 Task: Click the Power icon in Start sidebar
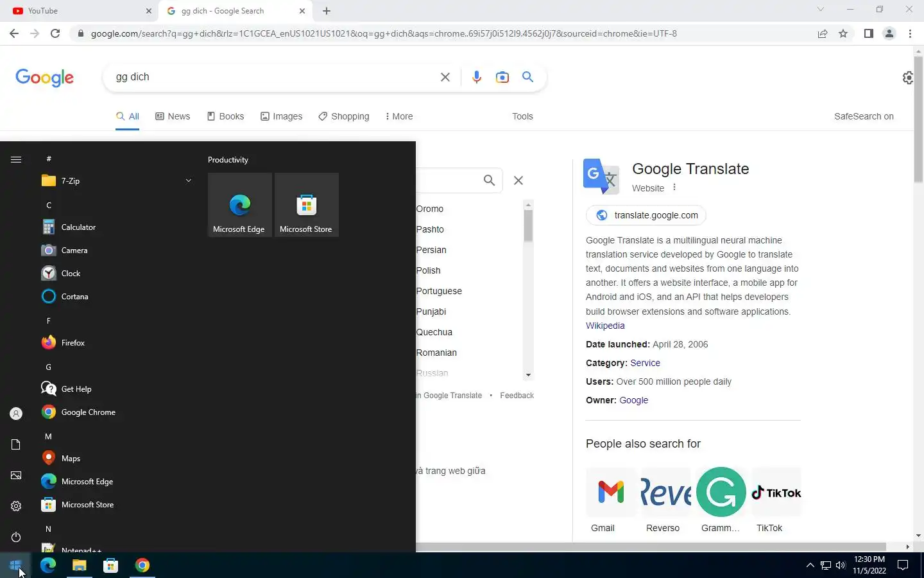click(x=16, y=537)
